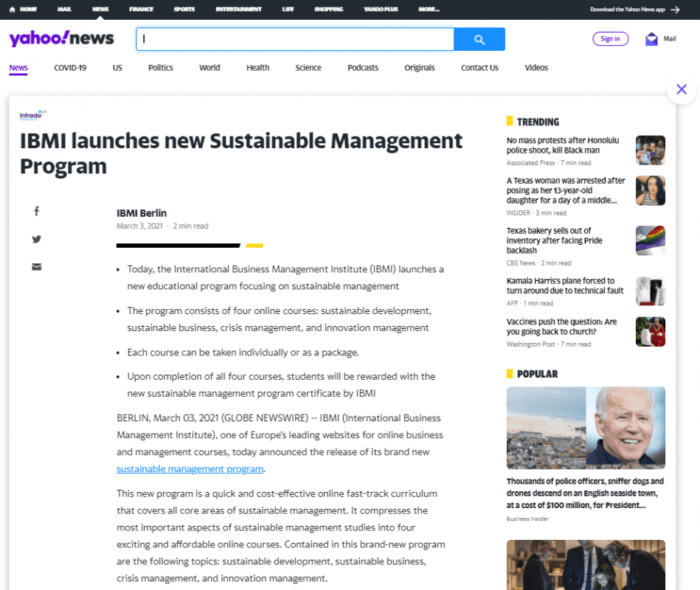The width and height of the screenshot is (700, 590).
Task: Select the Podcasts tab
Action: 363,68
